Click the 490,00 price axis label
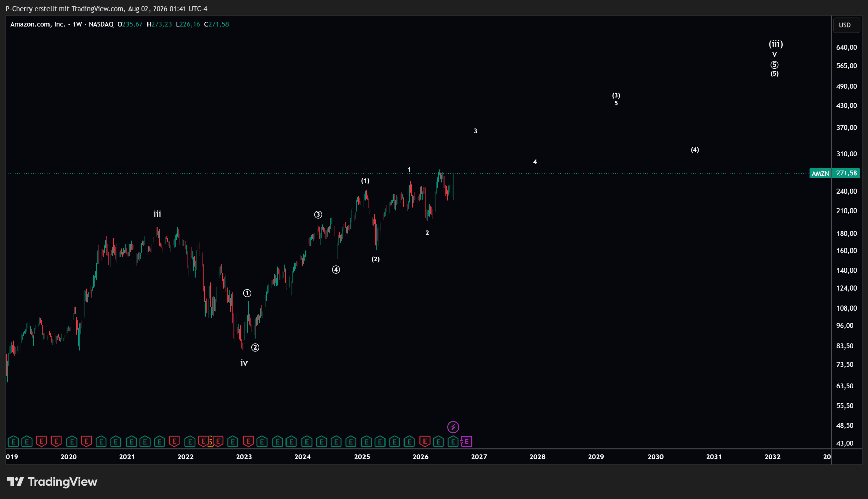 coord(846,86)
